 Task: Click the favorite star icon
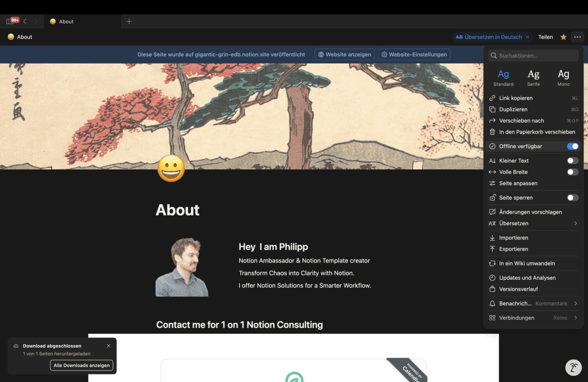click(563, 37)
